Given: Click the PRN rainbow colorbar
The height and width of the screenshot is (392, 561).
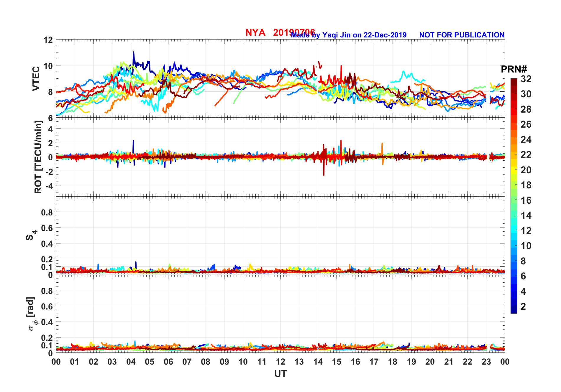Looking at the screenshot, I should (514, 196).
